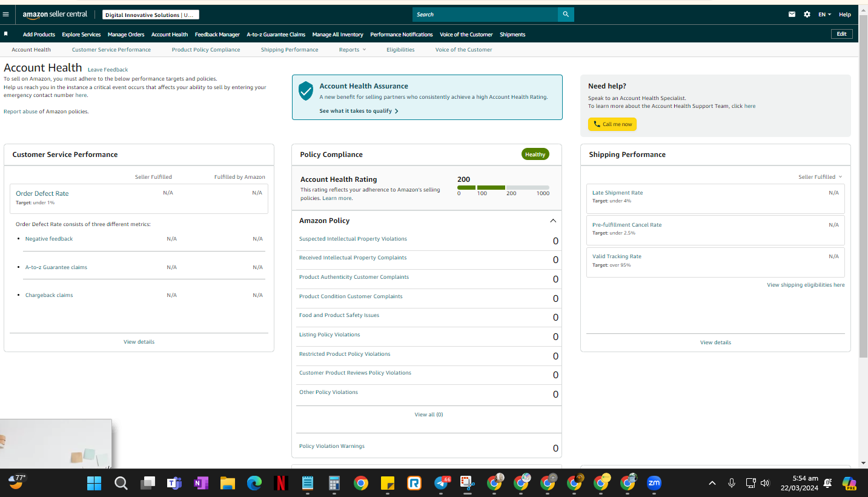Screen dimensions: 868x497
Task: Click the picture-in-picture thumbnail at bottom left
Action: pos(56,444)
